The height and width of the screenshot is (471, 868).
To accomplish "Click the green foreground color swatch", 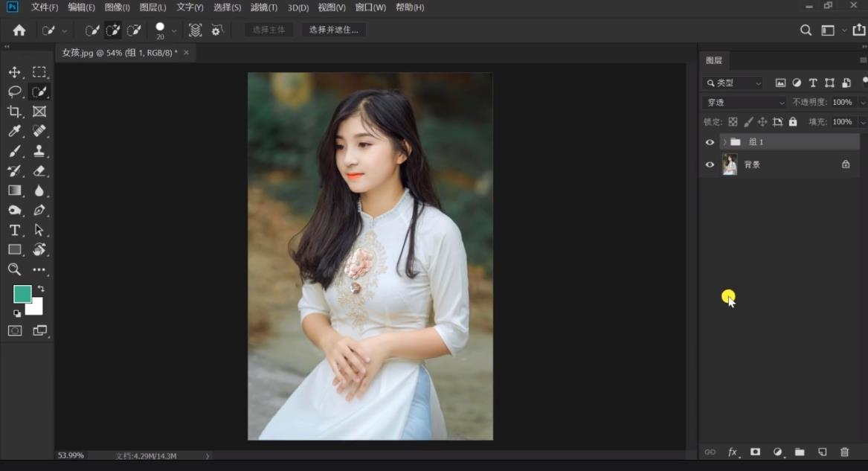I will pyautogui.click(x=22, y=295).
